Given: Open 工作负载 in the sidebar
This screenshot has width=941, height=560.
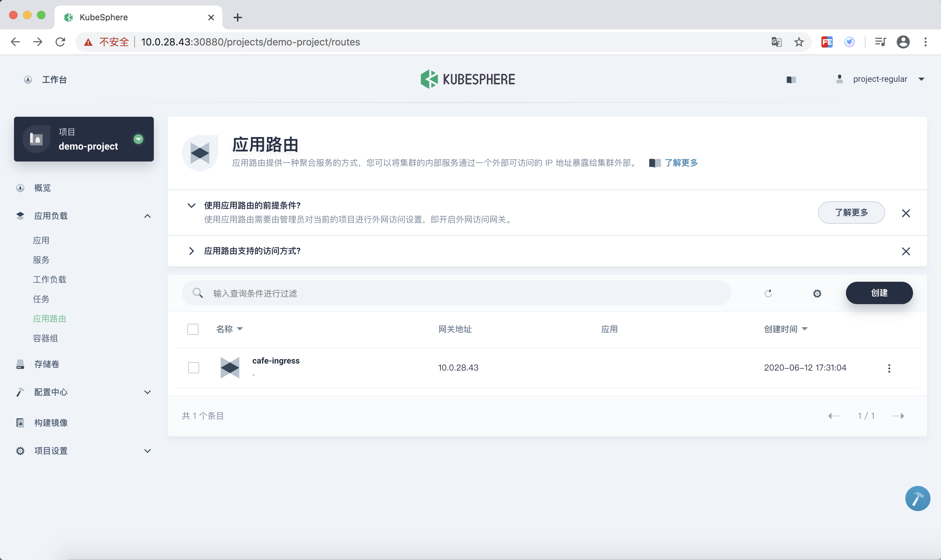Looking at the screenshot, I should (49, 279).
